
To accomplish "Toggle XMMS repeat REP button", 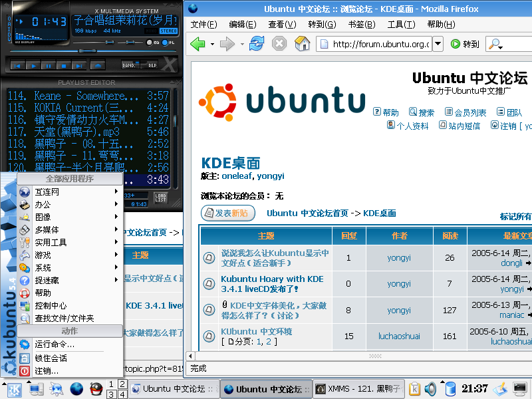I will click(x=149, y=65).
